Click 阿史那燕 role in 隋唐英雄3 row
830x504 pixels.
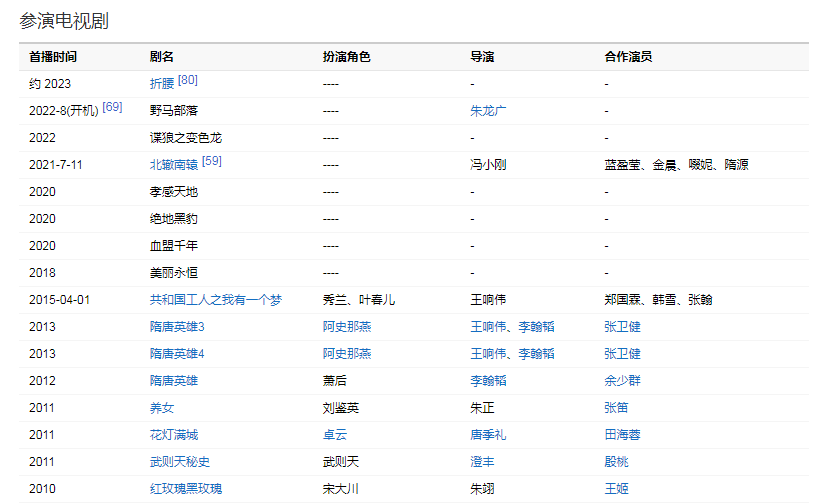[x=347, y=327]
